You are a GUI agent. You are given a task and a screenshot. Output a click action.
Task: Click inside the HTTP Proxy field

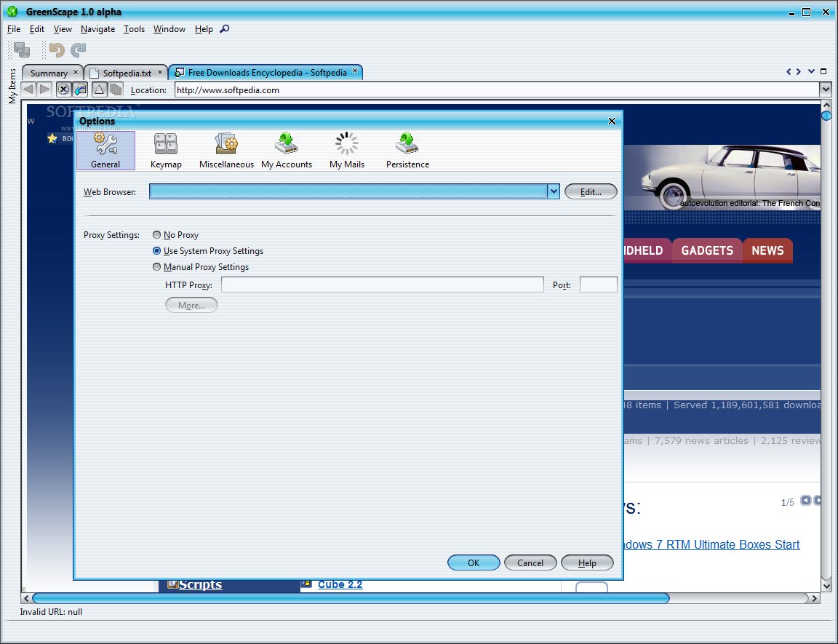382,285
